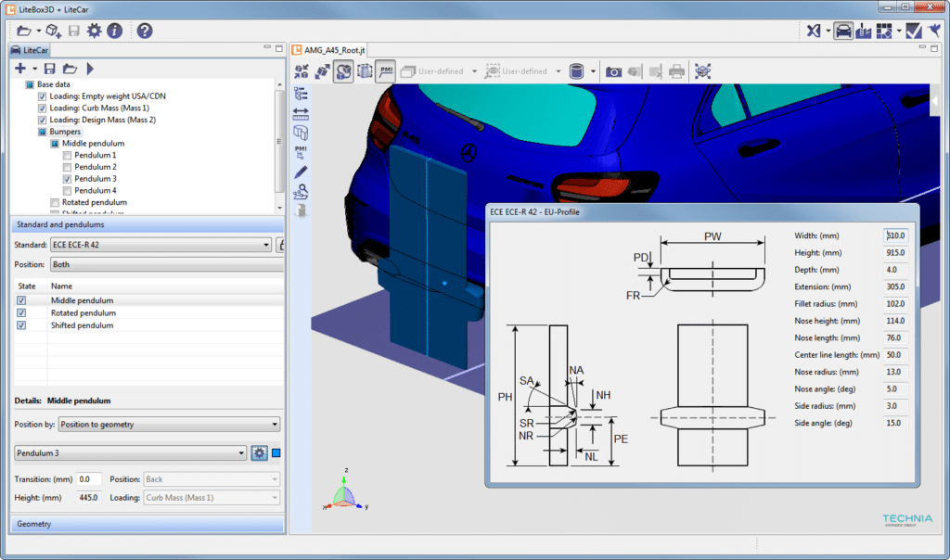
Task: Open the Position 'Back' dropdown
Action: click(212, 479)
